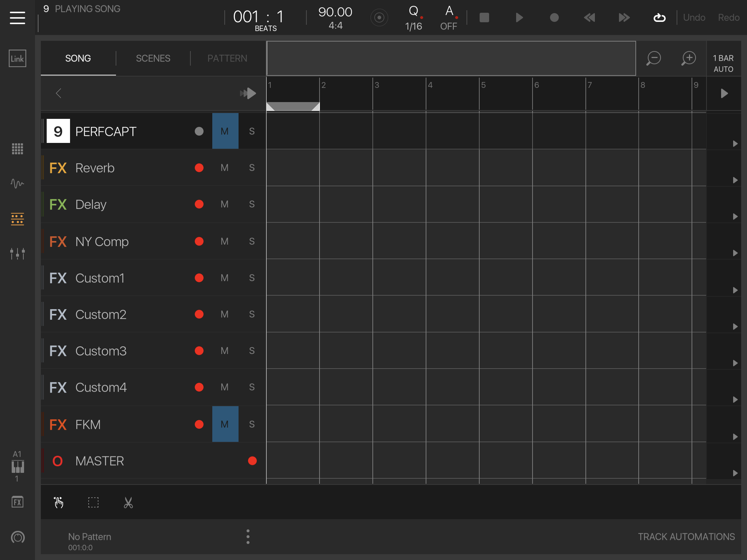Switch to the PATTERN tab
Screen dimensions: 747x560
[227, 58]
